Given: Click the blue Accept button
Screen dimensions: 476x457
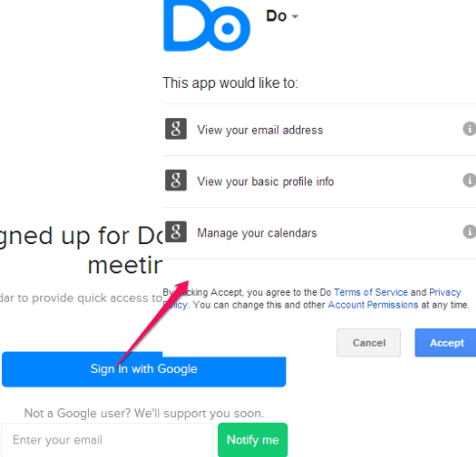Looking at the screenshot, I should (x=446, y=343).
